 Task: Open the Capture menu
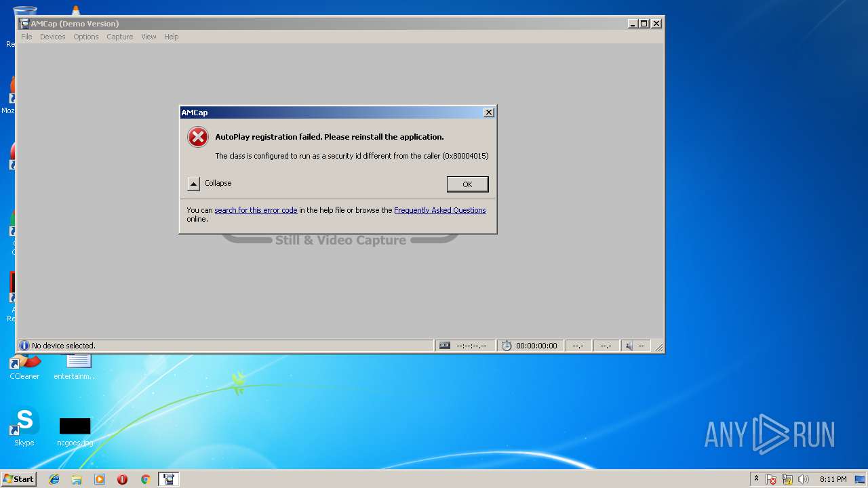[119, 37]
